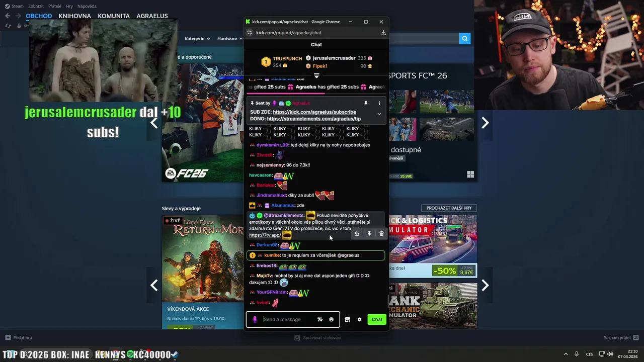Show previous featured game with left arrow
Screen dimensions: 644x362
[x=154, y=123]
